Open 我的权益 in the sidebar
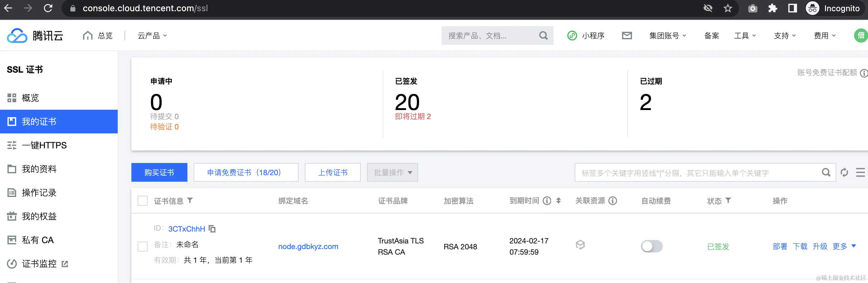Viewport: 868px width, 283px height. tap(59, 216)
